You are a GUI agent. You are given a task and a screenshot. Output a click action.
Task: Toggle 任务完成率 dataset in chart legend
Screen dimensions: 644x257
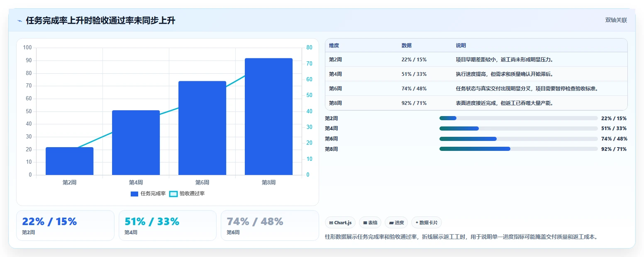(x=148, y=194)
